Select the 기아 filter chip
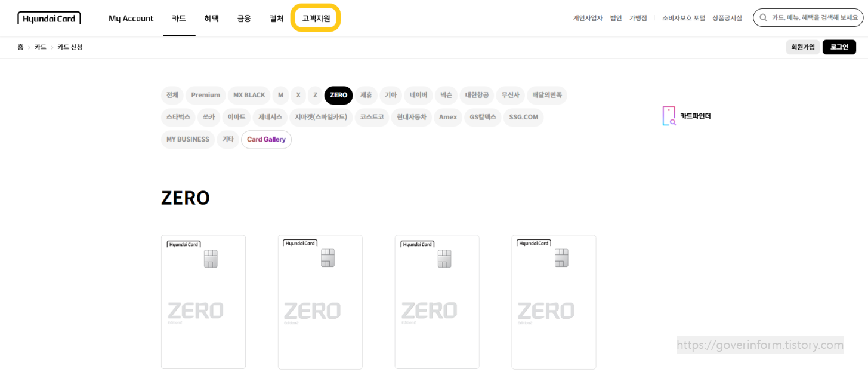 point(391,95)
